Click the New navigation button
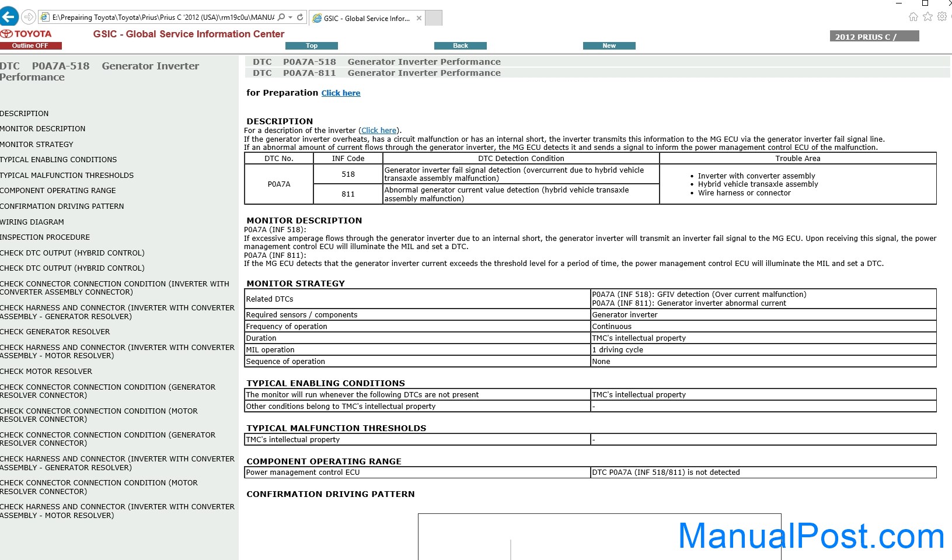The image size is (952, 560). (x=609, y=45)
